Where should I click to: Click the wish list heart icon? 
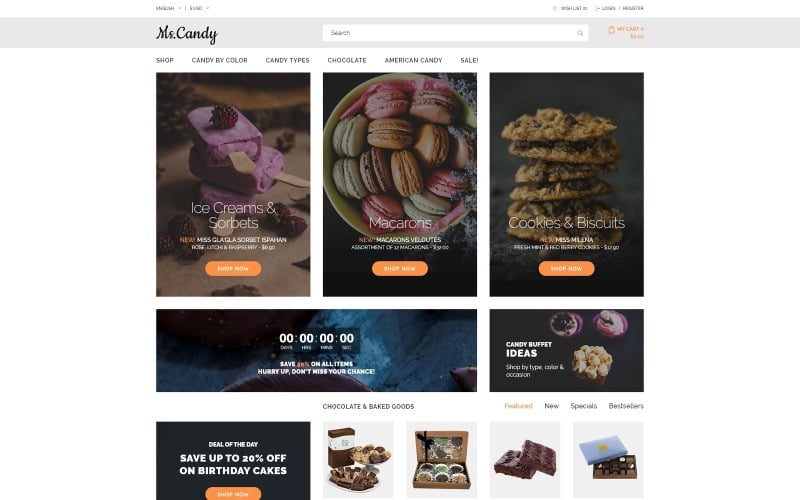[555, 8]
